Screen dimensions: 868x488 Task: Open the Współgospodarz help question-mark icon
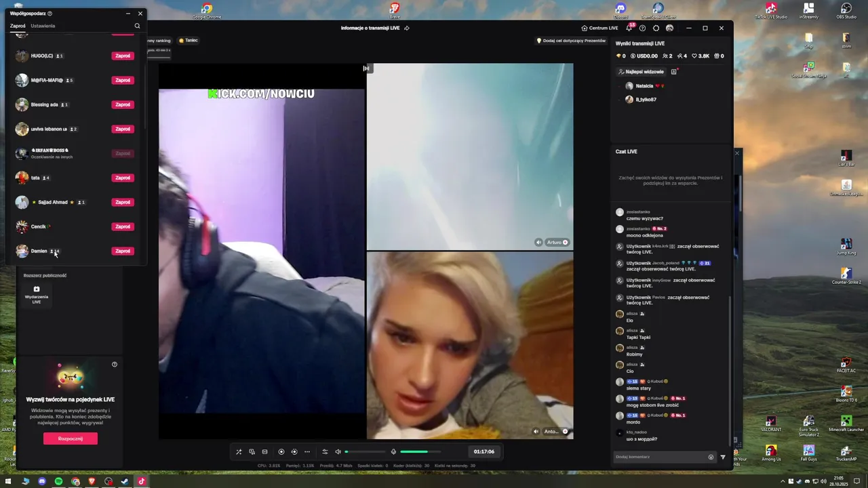[x=50, y=14]
